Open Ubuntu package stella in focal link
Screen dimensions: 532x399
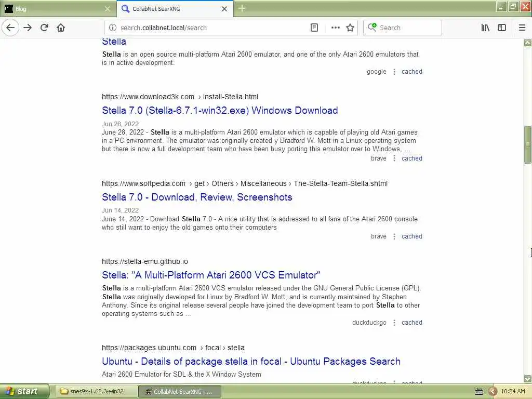click(x=251, y=362)
